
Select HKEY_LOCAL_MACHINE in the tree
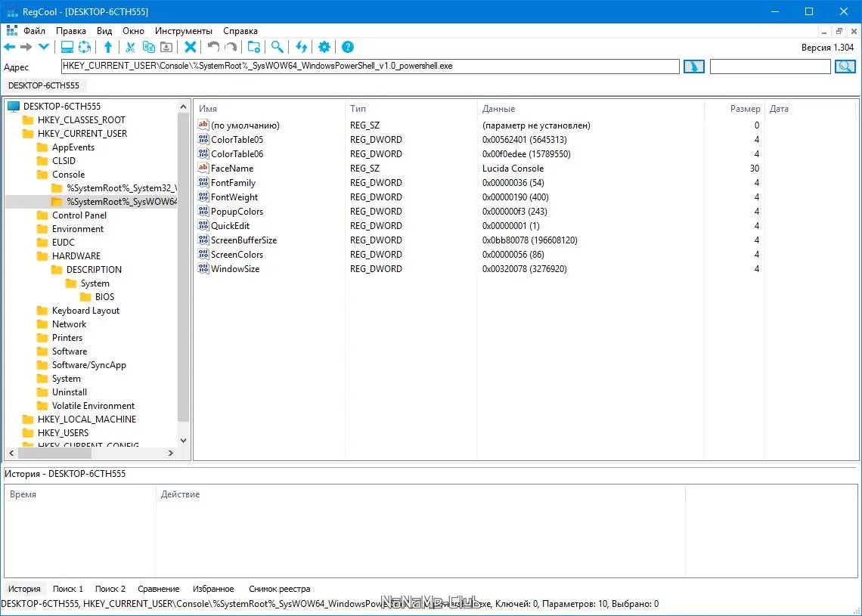[x=86, y=419]
